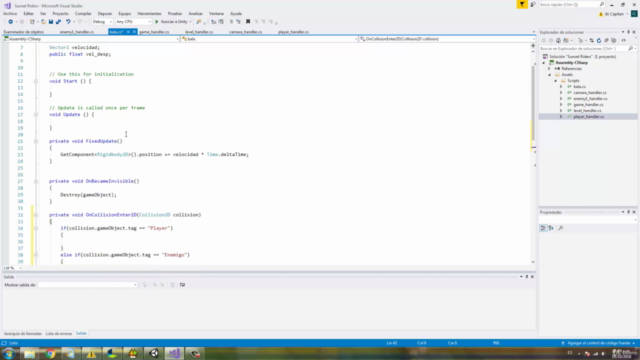Open Unity from the Windows taskbar
The height and width of the screenshot is (360, 640).
coord(154,353)
